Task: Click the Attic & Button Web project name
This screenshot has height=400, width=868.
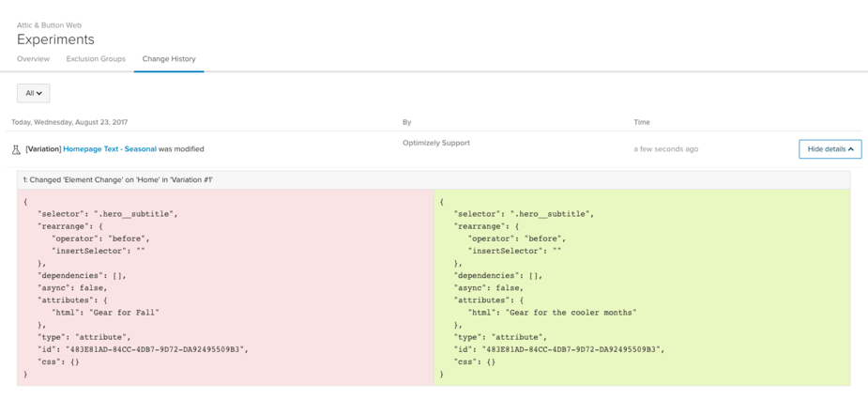Action: tap(50, 25)
